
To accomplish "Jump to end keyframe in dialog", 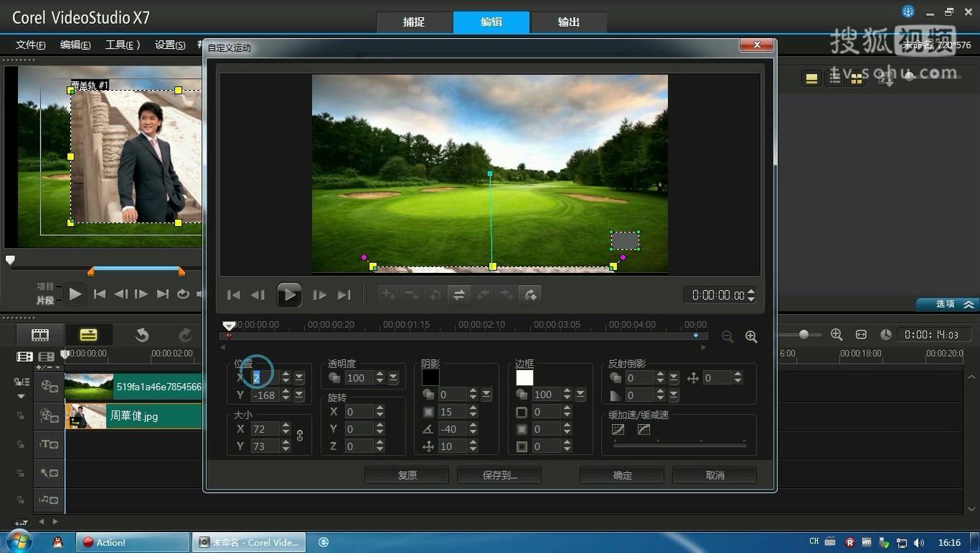I will [344, 295].
